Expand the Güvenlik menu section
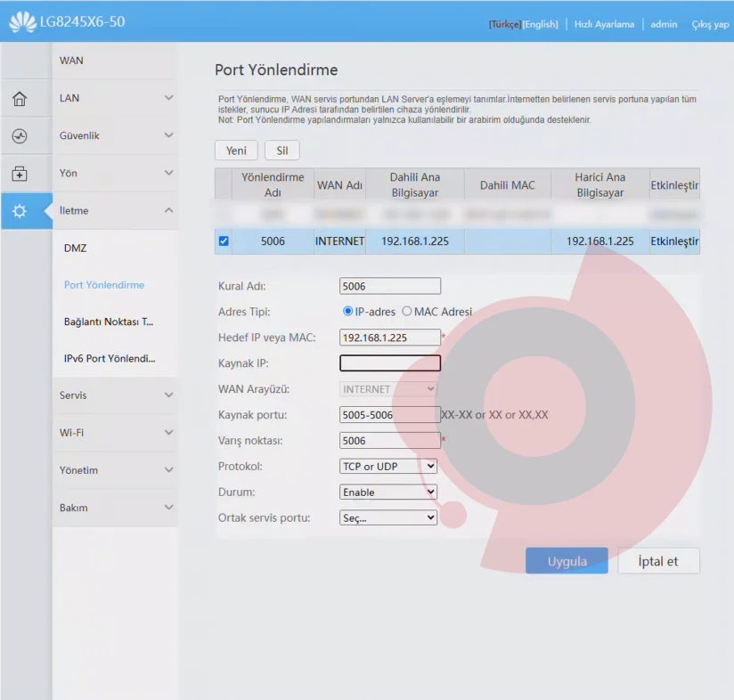 point(115,135)
